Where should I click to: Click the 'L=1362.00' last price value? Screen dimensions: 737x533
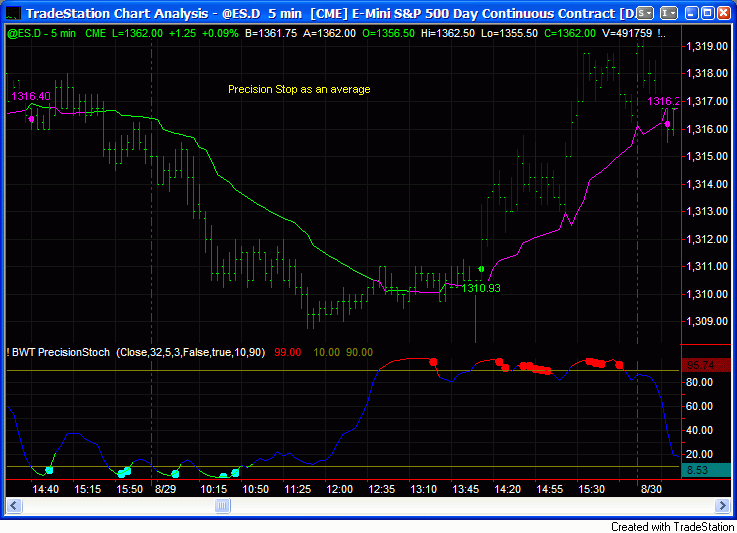pyautogui.click(x=137, y=33)
